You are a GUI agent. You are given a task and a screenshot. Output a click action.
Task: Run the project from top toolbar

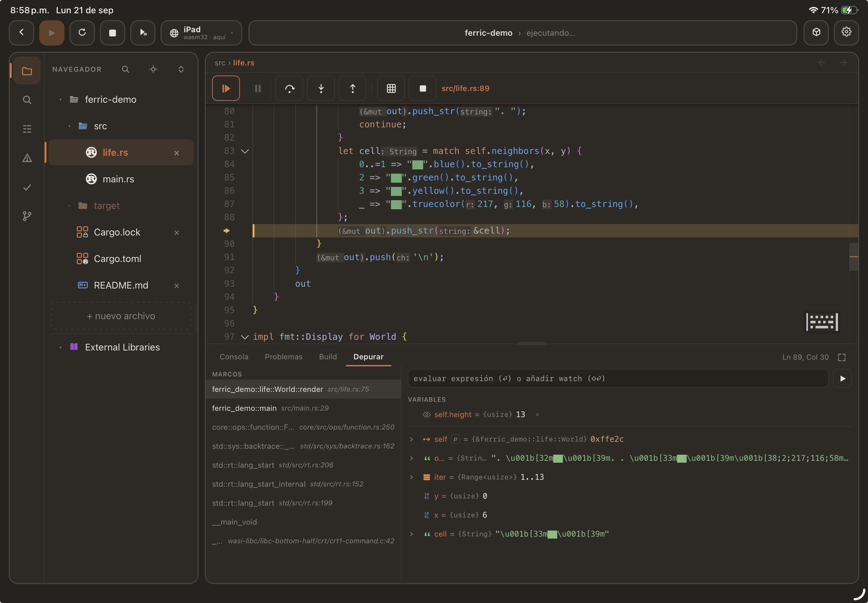pyautogui.click(x=52, y=33)
